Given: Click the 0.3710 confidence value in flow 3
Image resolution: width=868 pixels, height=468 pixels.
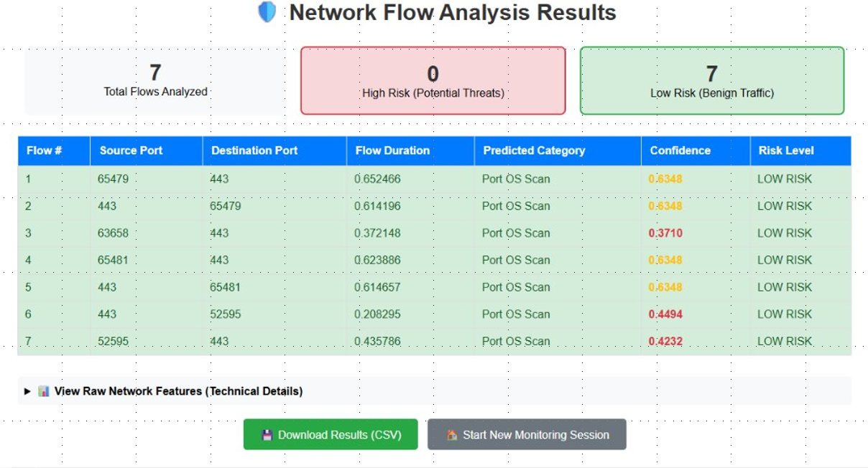Looking at the screenshot, I should (x=665, y=233).
